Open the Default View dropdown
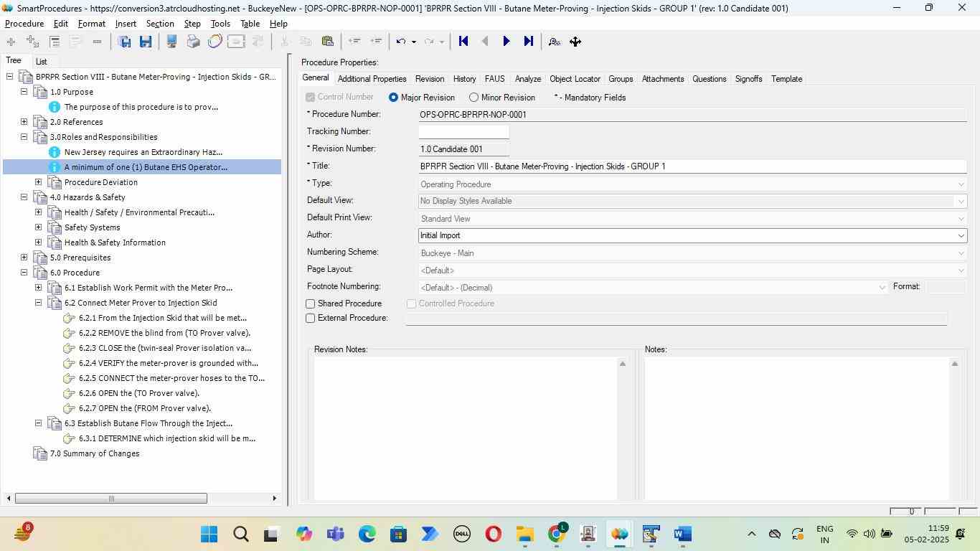 961,202
